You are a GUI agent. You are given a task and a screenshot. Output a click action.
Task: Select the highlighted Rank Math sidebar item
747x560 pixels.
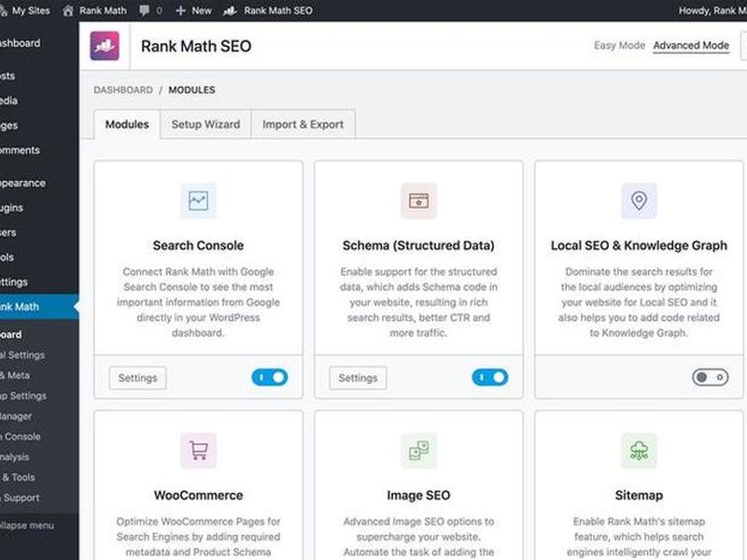click(39, 307)
